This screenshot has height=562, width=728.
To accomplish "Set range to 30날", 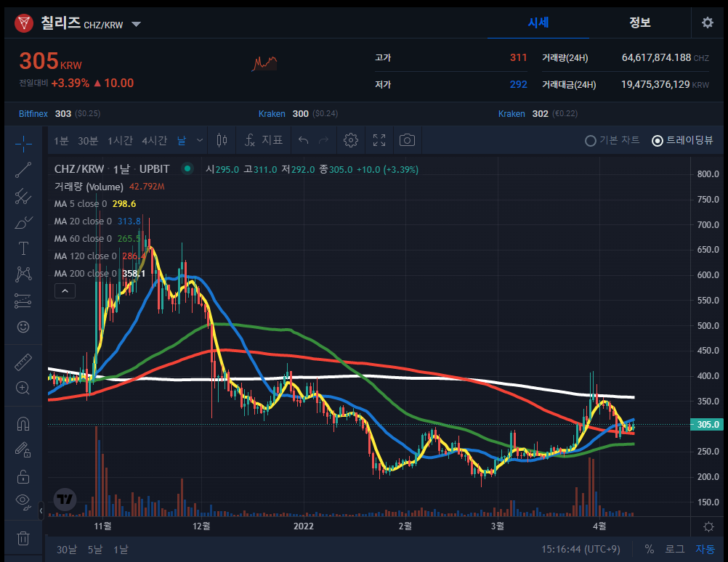I will 66,550.
